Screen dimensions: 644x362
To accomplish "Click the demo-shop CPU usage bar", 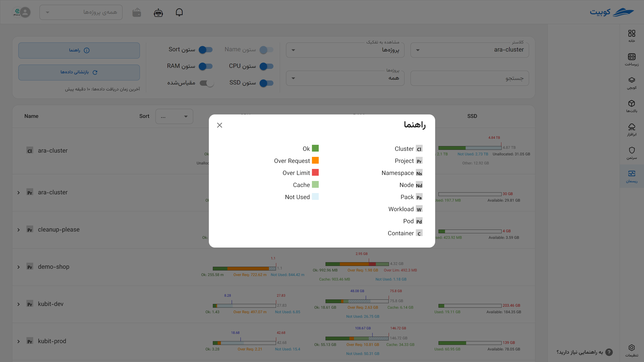I will click(244, 268).
